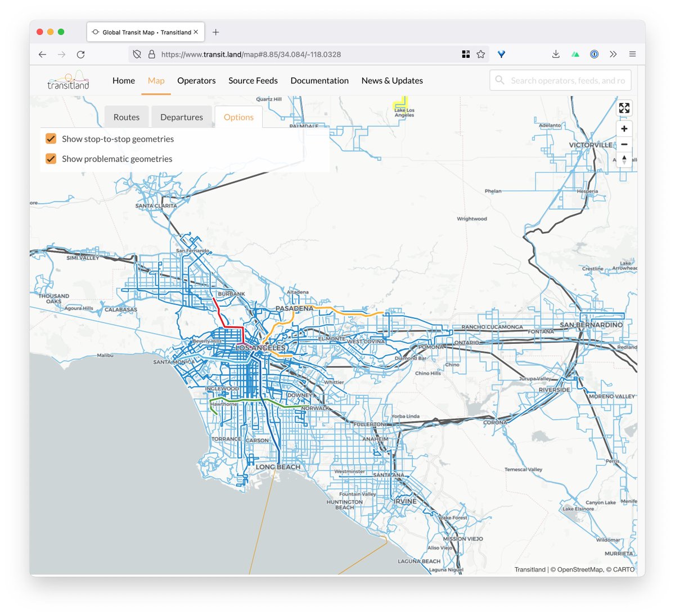Open the blue Y extension icon

click(x=501, y=55)
